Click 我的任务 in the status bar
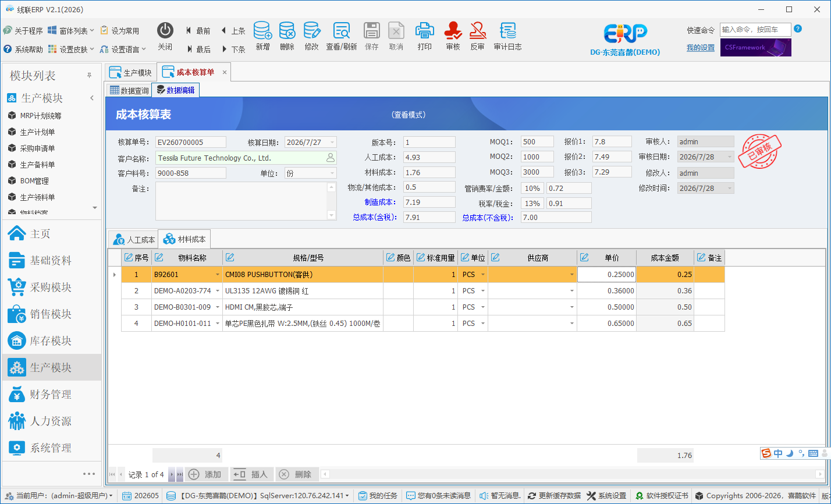This screenshot has height=504, width=831. pyautogui.click(x=378, y=496)
